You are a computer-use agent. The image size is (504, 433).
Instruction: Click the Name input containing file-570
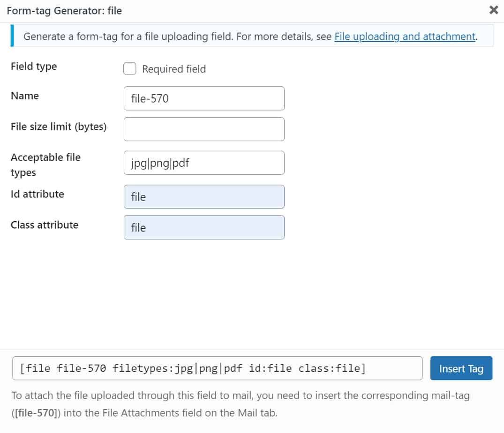point(204,98)
